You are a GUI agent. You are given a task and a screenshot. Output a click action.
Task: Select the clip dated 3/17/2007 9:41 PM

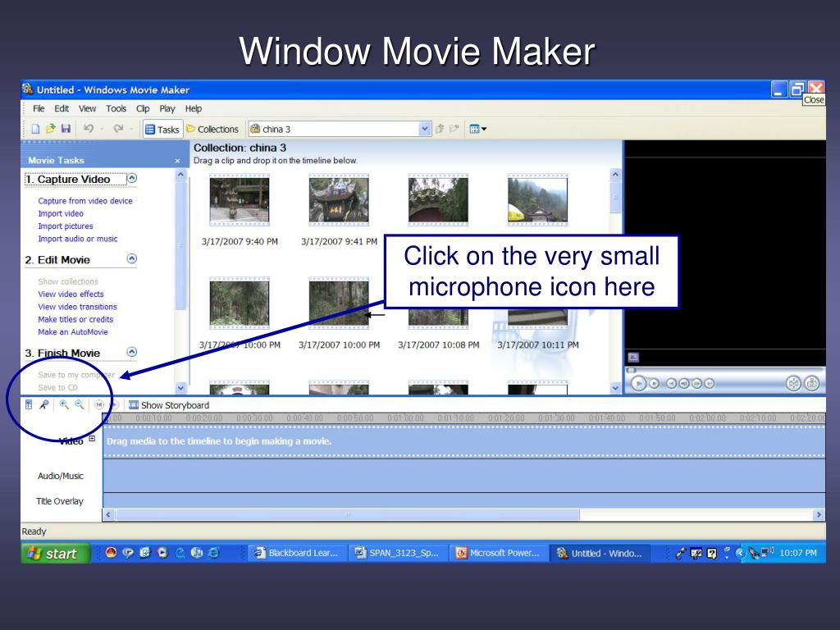[x=339, y=200]
